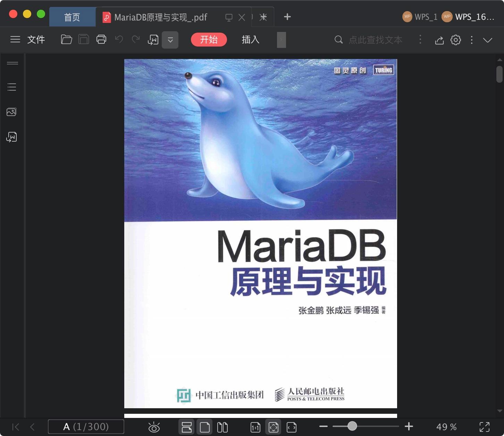Select the 开始 ribbon tab

tap(209, 40)
